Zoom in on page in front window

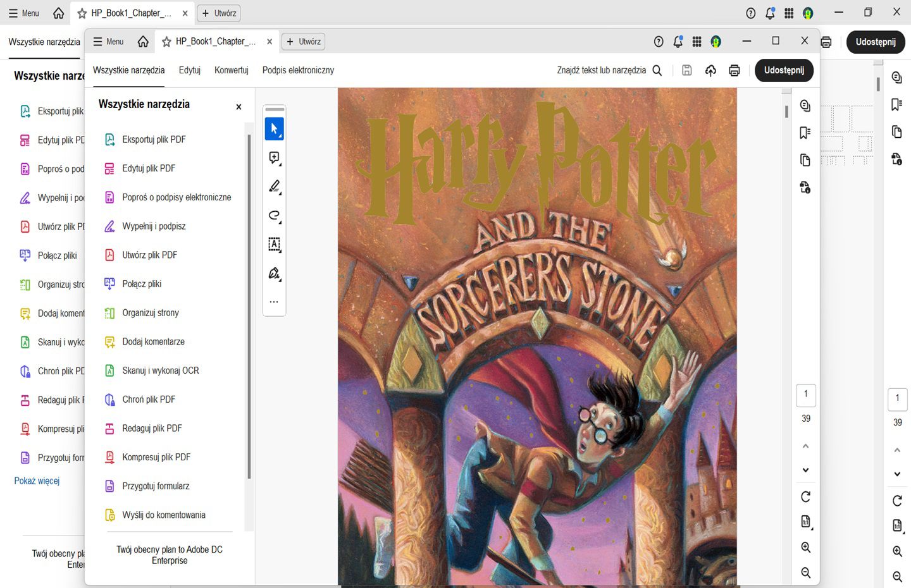click(x=806, y=548)
